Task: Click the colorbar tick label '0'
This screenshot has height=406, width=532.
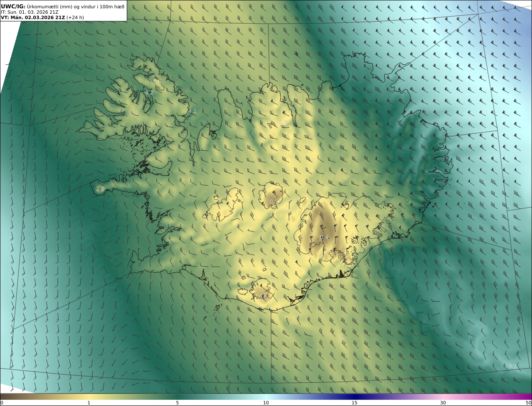Action: (2, 403)
